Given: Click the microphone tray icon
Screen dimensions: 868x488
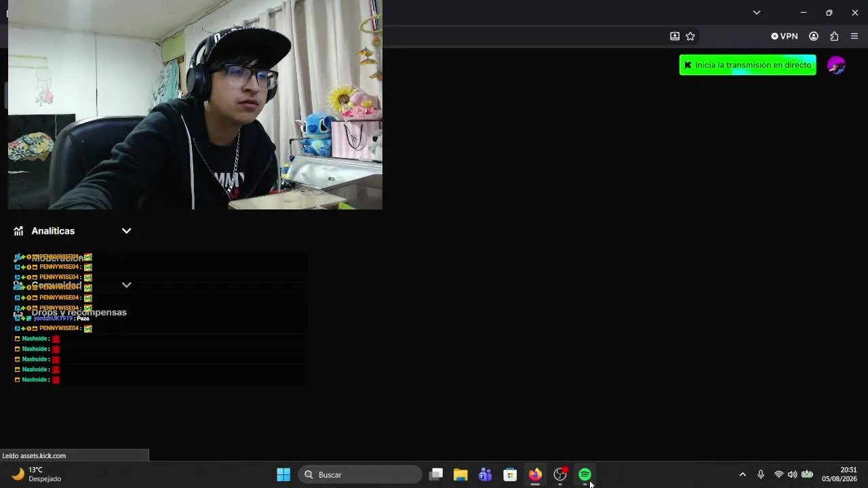Looking at the screenshot, I should coord(761,474).
